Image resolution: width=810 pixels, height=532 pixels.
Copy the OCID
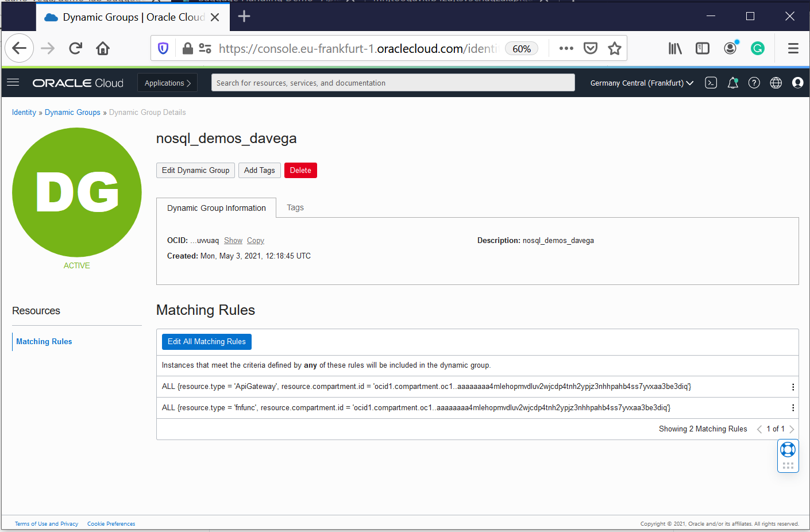(256, 240)
